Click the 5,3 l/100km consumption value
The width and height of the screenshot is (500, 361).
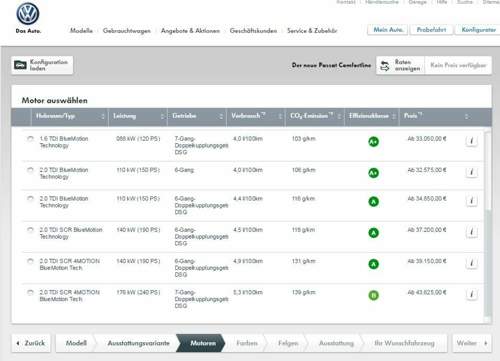click(x=248, y=292)
